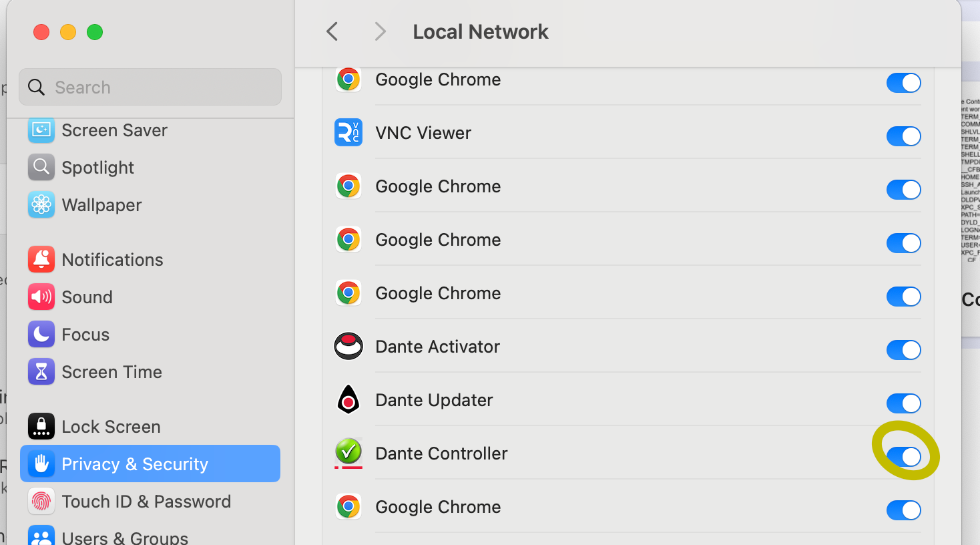
Task: Select Touch ID & Password label
Action: tap(146, 502)
